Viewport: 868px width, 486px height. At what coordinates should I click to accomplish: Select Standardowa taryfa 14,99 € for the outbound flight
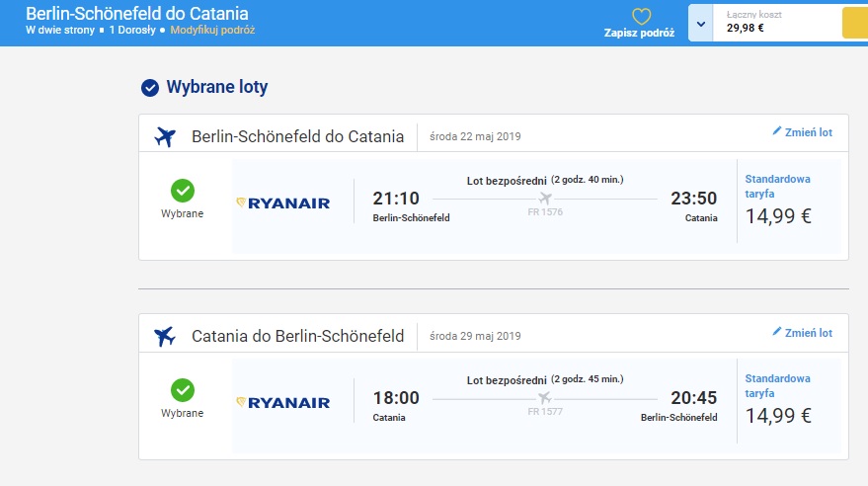(x=789, y=202)
